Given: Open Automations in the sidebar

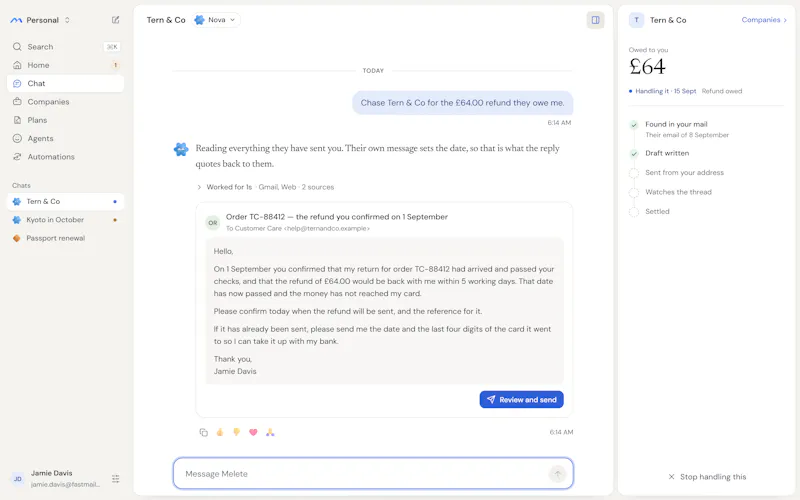Looking at the screenshot, I should pyautogui.click(x=65, y=157).
